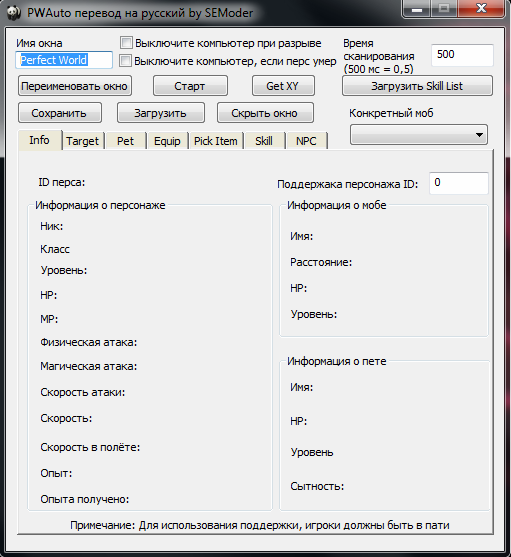Click the Скрыть окно button
Viewport: 511px width, 557px height.
[x=265, y=113]
